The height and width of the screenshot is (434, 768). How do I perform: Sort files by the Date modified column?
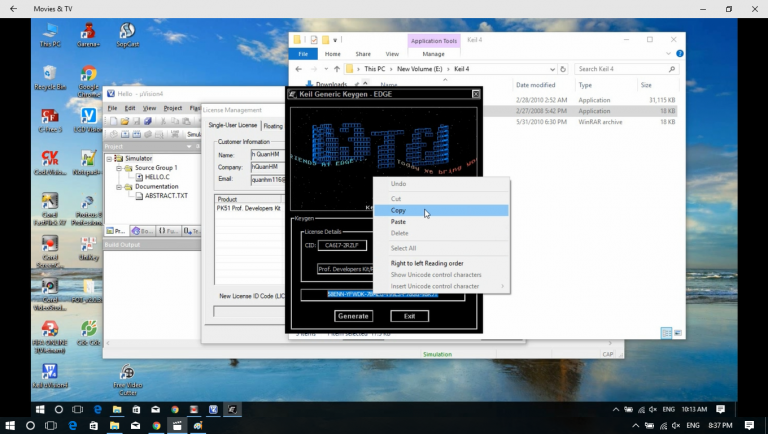tap(536, 85)
